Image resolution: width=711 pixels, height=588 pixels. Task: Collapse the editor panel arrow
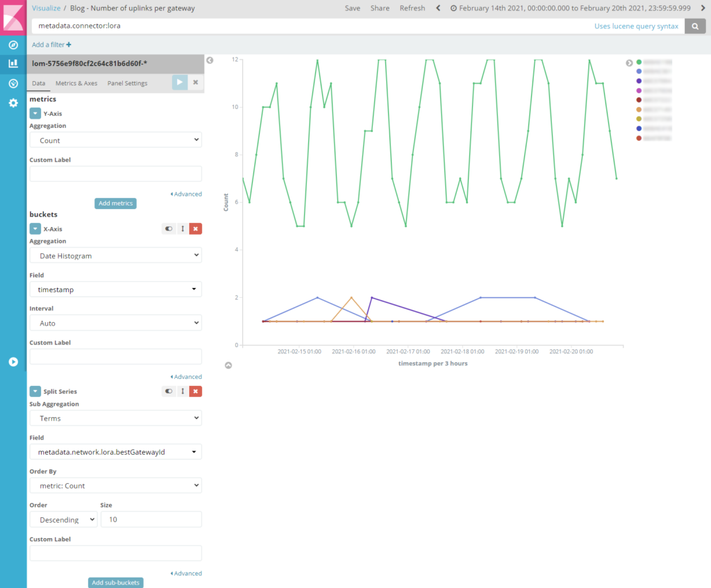tap(210, 60)
